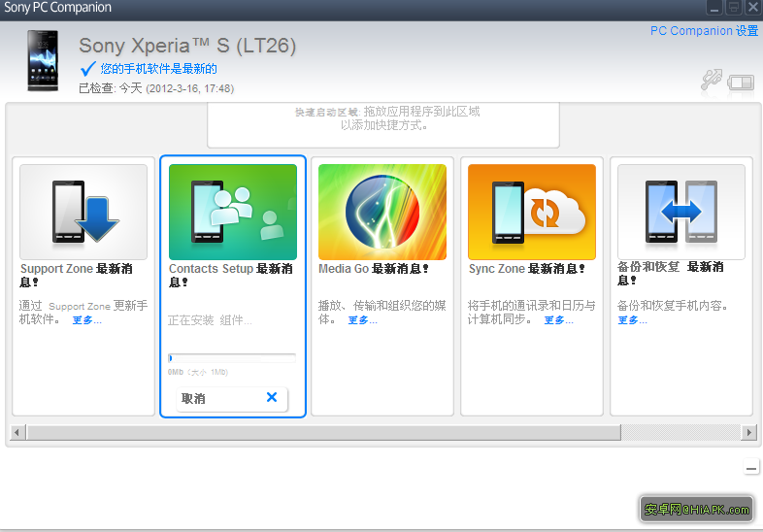
Task: Click the Support Zone 最新消息 title
Action: click(76, 275)
